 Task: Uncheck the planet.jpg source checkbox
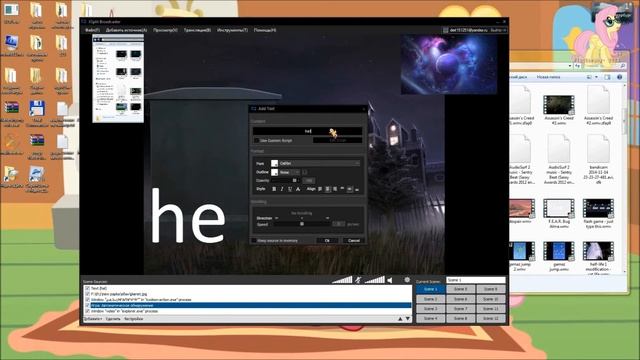tap(87, 294)
